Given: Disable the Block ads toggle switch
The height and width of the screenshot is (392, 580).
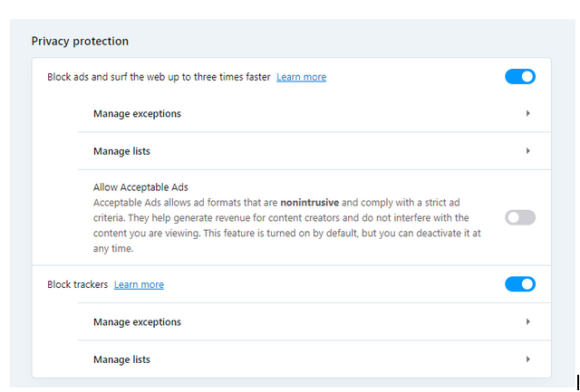Looking at the screenshot, I should point(520,76).
